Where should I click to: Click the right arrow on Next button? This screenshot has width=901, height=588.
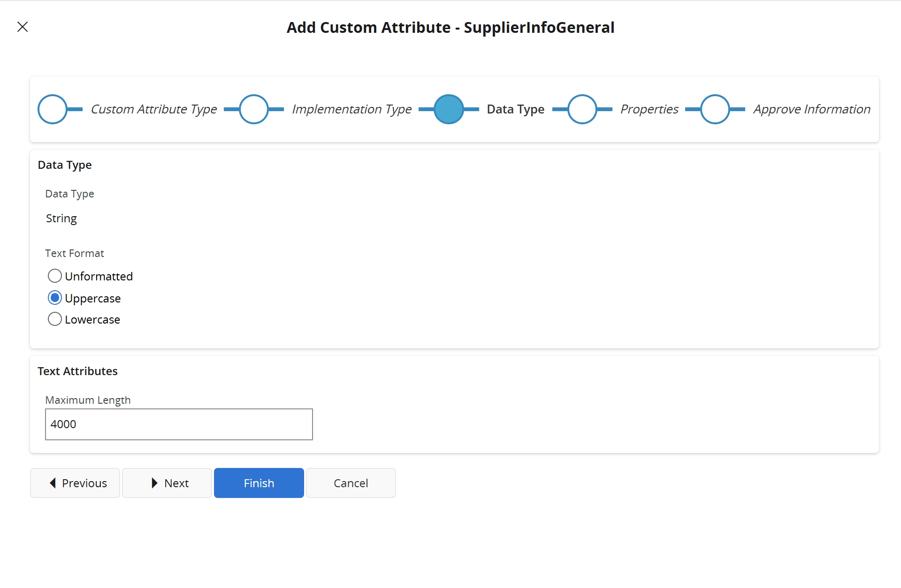[154, 483]
